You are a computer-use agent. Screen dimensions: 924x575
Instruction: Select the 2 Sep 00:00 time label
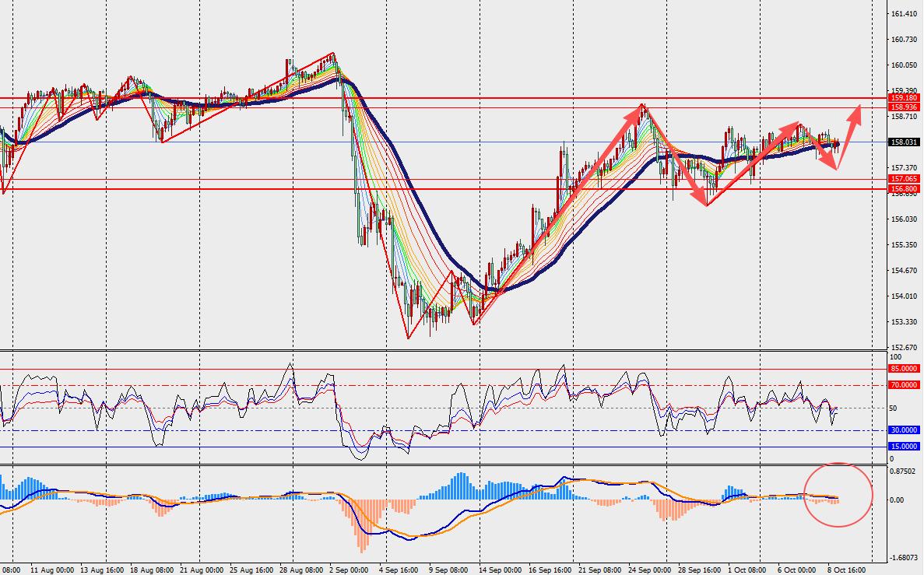tap(349, 570)
